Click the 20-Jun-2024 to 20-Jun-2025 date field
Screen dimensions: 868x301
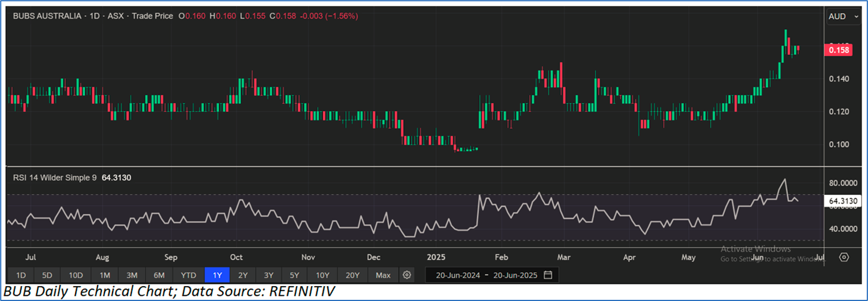(x=486, y=275)
